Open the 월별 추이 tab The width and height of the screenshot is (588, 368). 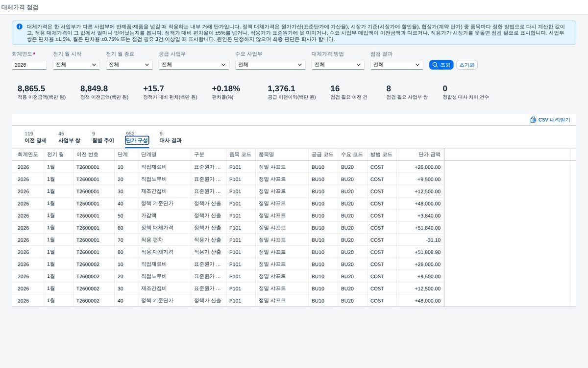103,140
